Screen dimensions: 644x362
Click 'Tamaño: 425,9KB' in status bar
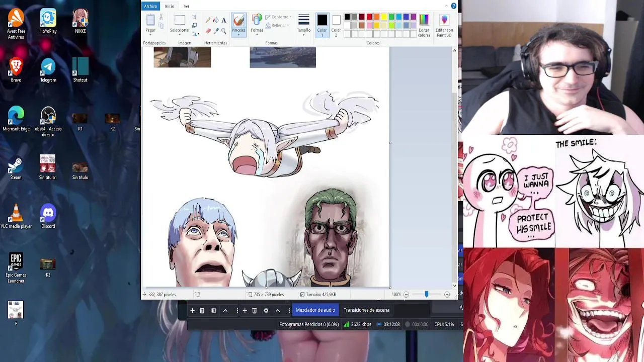pos(322,295)
